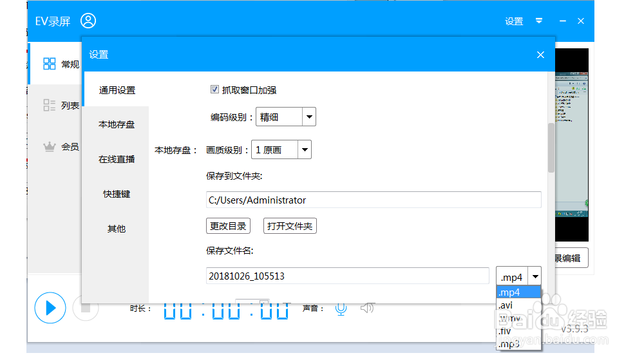Click the save file name field
This screenshot has height=362, width=644.
(x=348, y=276)
